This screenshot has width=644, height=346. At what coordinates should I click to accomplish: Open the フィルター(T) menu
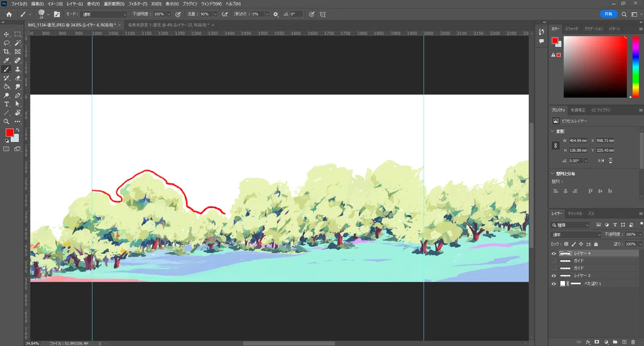[x=138, y=4]
